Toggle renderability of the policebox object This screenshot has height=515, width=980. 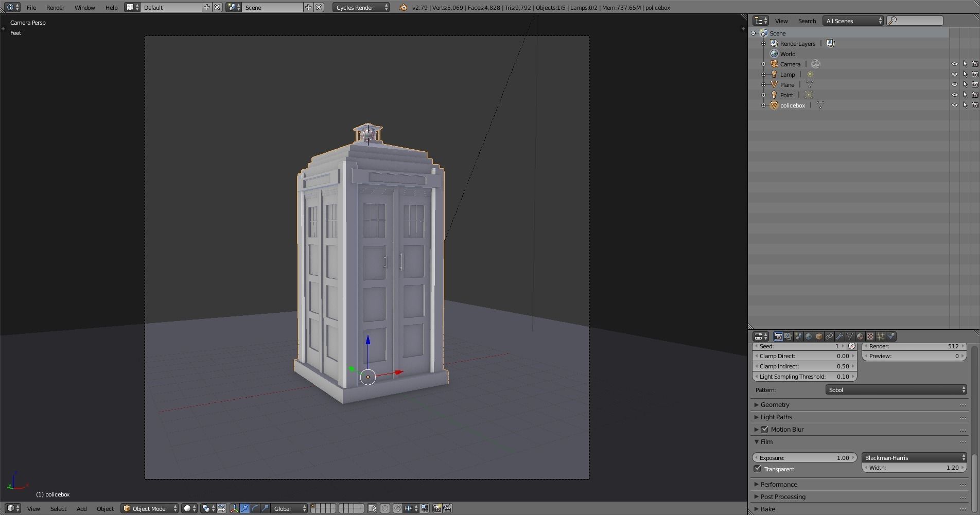(x=975, y=105)
